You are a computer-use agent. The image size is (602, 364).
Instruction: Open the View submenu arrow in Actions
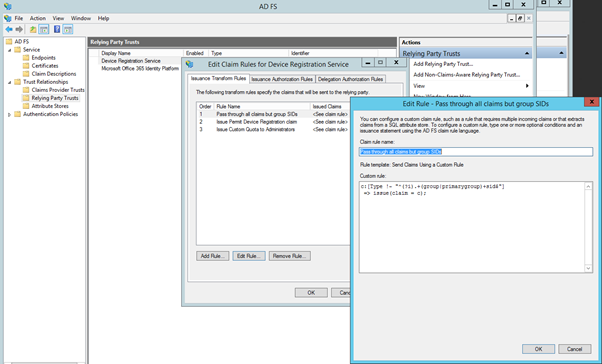527,86
